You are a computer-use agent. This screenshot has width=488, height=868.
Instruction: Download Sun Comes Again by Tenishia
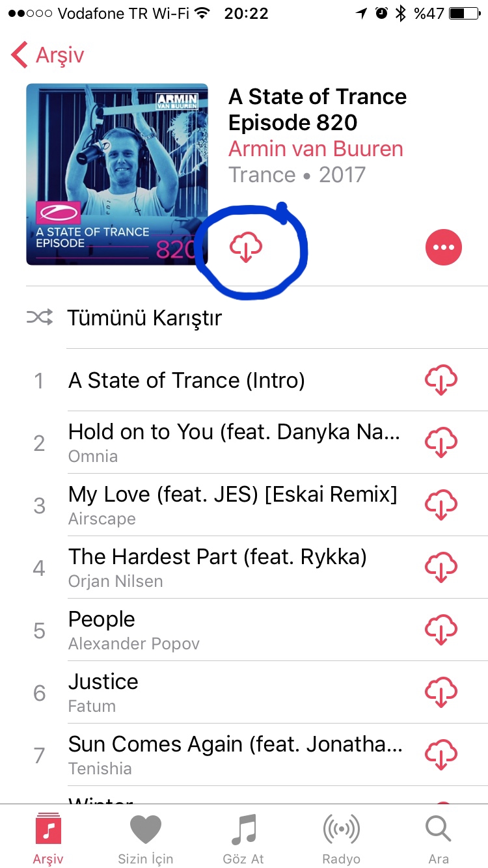(441, 755)
